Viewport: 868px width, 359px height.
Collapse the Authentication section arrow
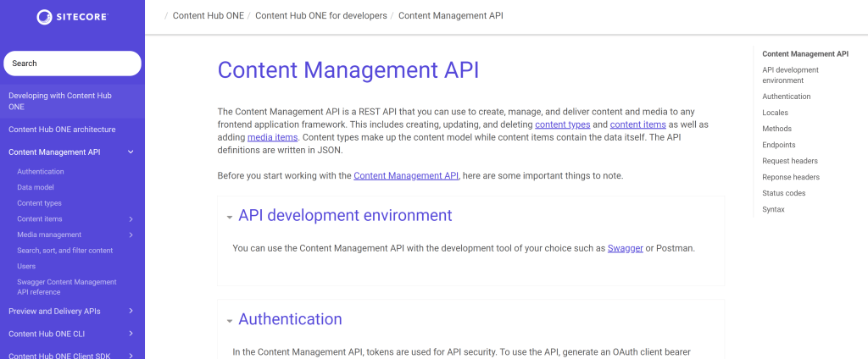(230, 321)
